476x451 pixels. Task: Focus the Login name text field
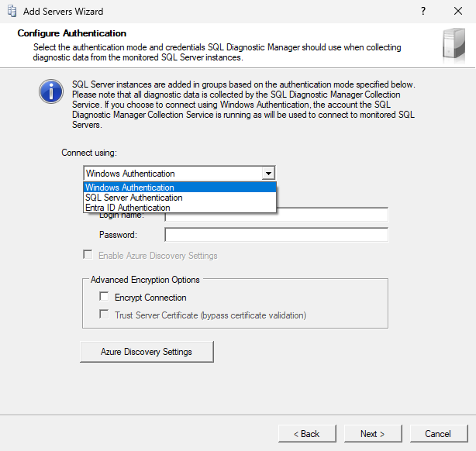276,216
